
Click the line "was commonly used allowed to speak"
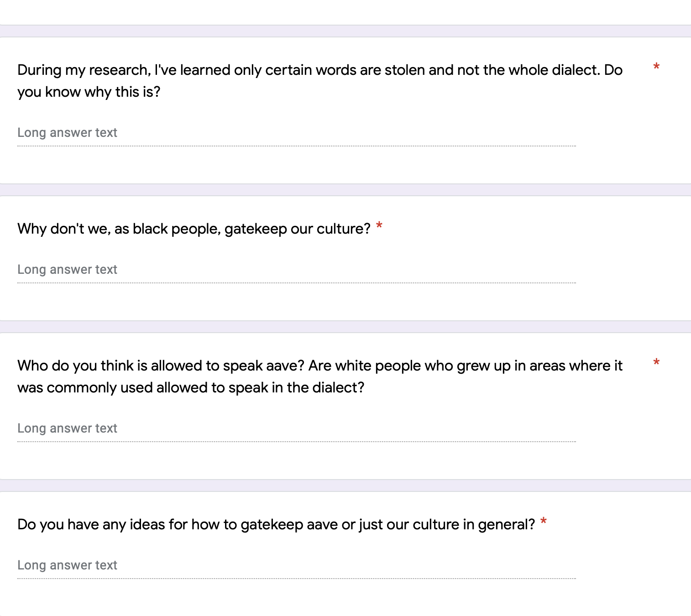click(x=191, y=387)
